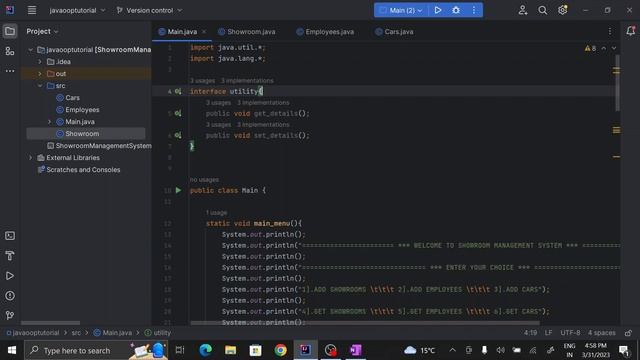Change LF line separator setting
The width and height of the screenshot is (640, 360).
click(548, 333)
